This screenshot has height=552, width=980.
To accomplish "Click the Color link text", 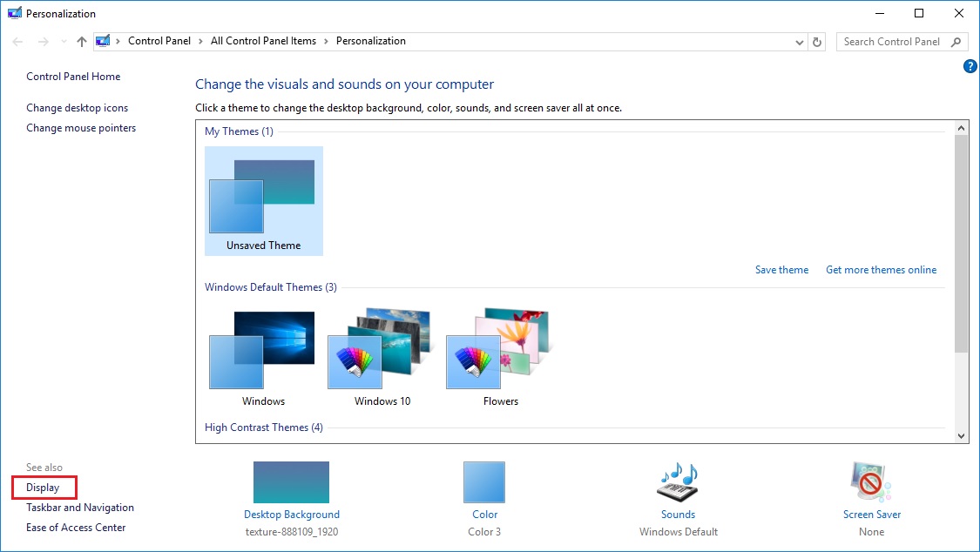I will pos(484,514).
